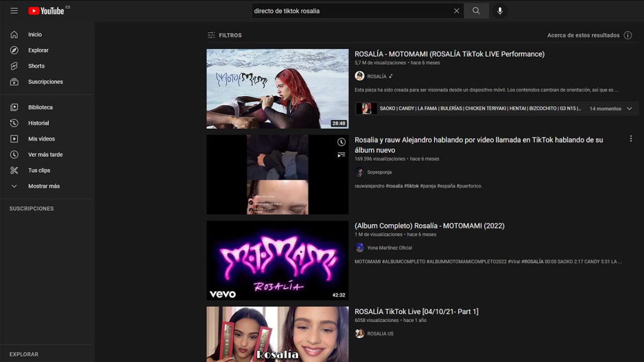
Task: Click the YouTube logo
Action: pyautogui.click(x=46, y=11)
